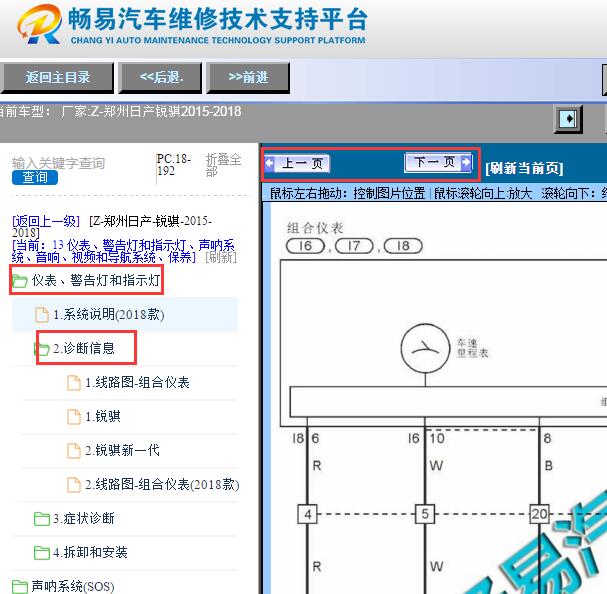Click the folder icon beside 声呐系统(SOS)

click(x=20, y=586)
